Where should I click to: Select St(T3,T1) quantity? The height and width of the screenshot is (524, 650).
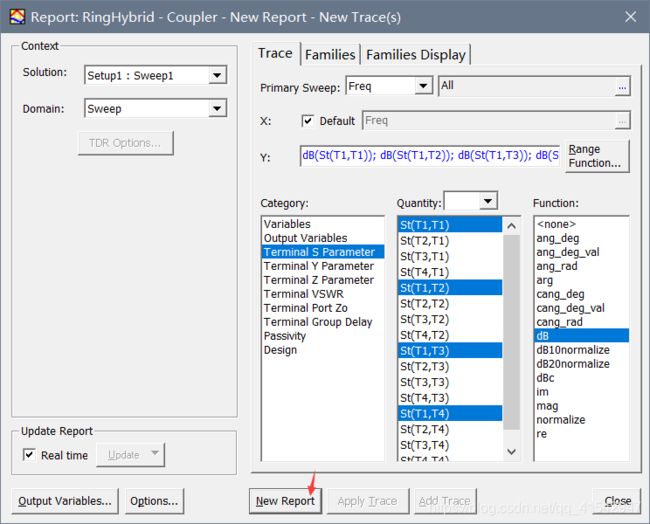coord(450,257)
